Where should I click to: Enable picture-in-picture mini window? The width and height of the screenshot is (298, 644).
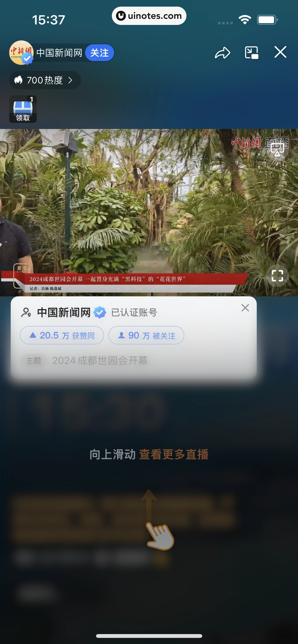[252, 53]
